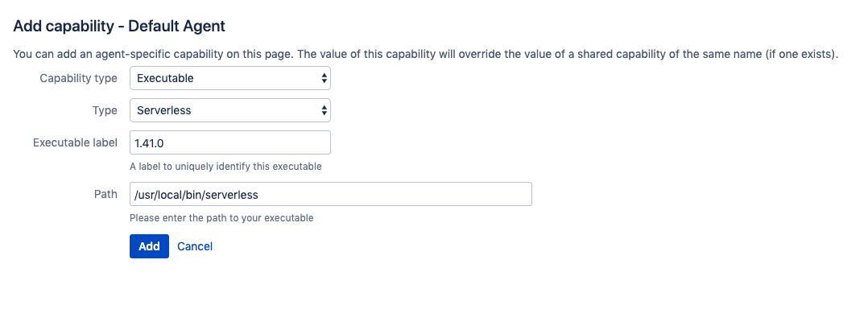This screenshot has height=330, width=868.
Task: Click the 'Path' field label
Action: tap(105, 194)
